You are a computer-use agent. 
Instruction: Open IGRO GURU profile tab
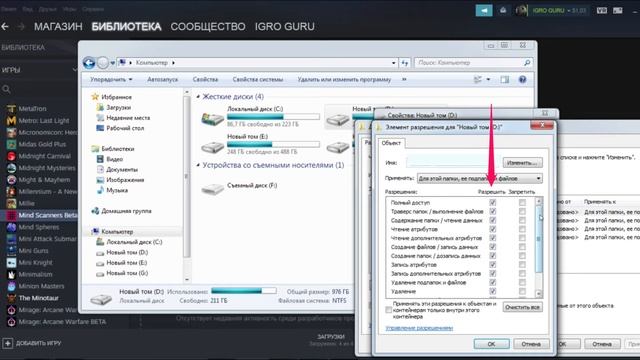[284, 27]
